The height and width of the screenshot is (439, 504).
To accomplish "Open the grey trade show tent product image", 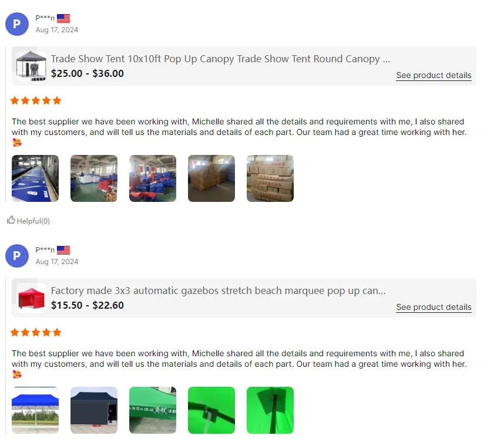I will pyautogui.click(x=31, y=66).
